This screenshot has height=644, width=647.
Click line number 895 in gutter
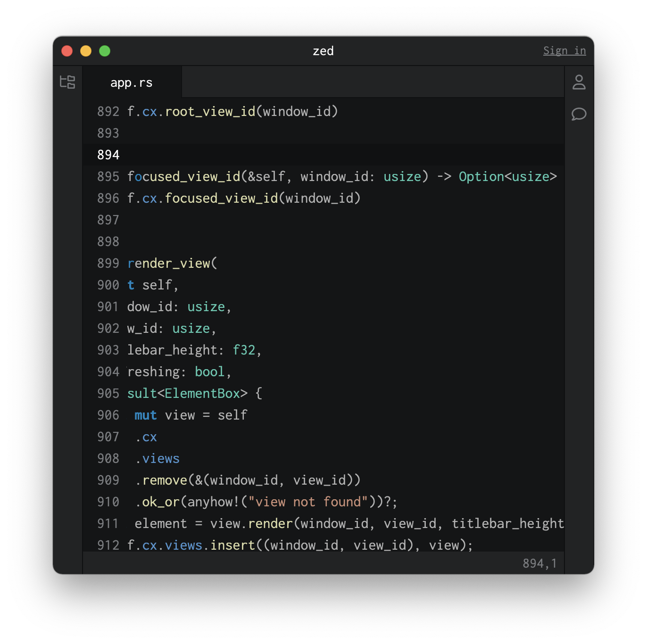tap(108, 177)
